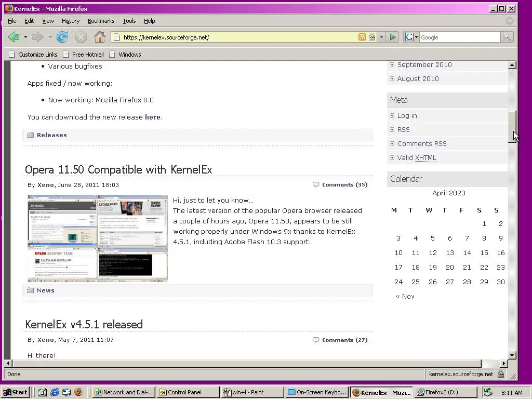
Task: Open comments link 'Comments (35)'
Action: pos(345,184)
